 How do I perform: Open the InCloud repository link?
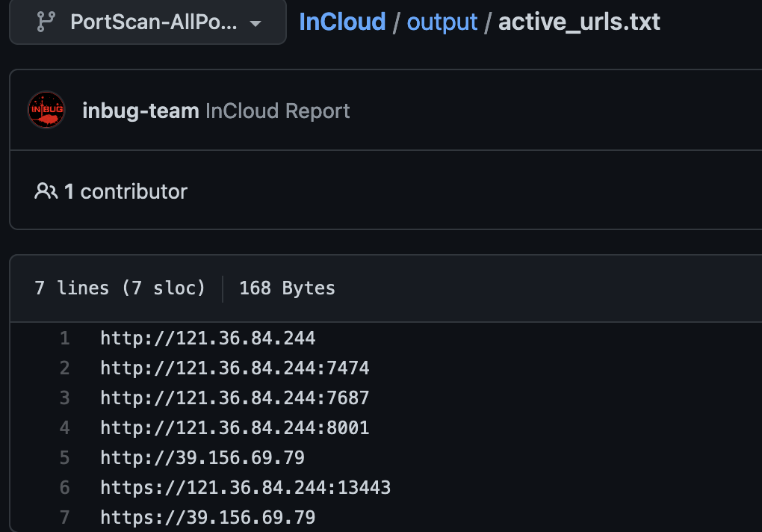pyautogui.click(x=342, y=22)
